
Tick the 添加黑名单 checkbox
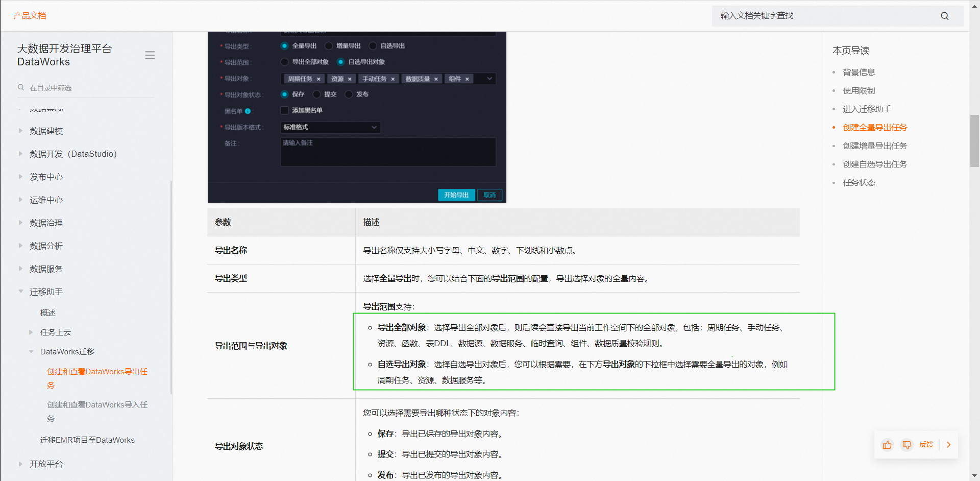click(x=284, y=110)
